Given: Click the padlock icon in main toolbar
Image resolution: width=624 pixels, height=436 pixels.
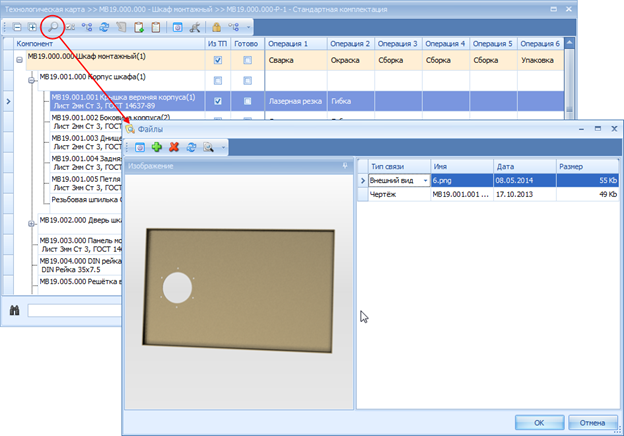Looking at the screenshot, I should [x=216, y=26].
